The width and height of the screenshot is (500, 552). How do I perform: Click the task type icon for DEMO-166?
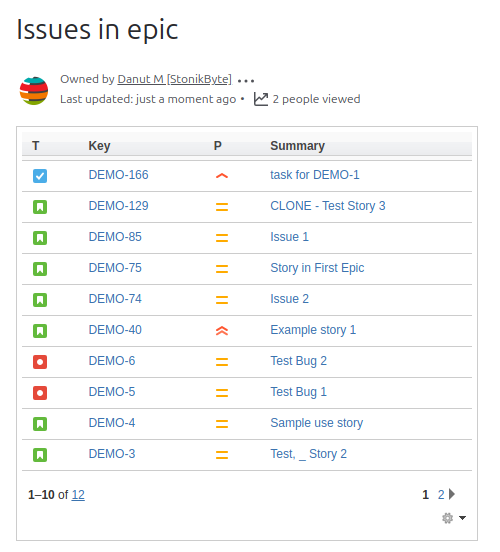(40, 176)
